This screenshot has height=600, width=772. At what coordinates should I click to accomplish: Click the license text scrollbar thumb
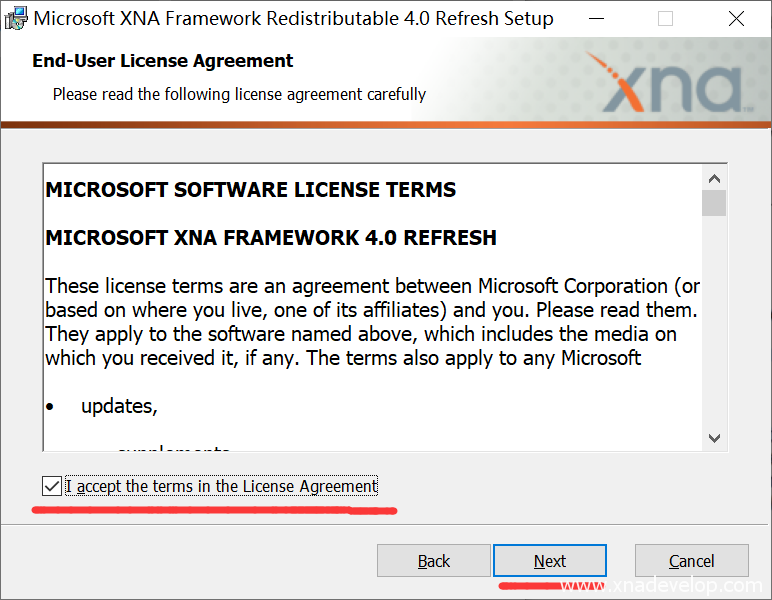tap(714, 203)
